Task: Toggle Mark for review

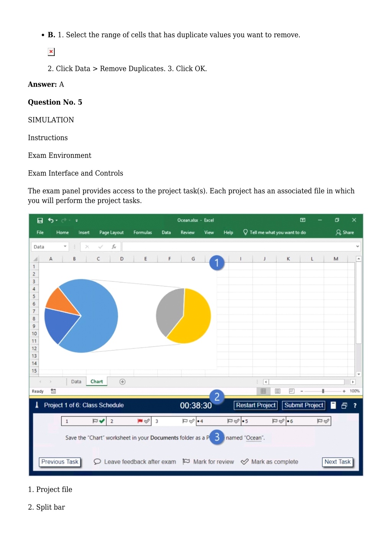Action: [208, 462]
